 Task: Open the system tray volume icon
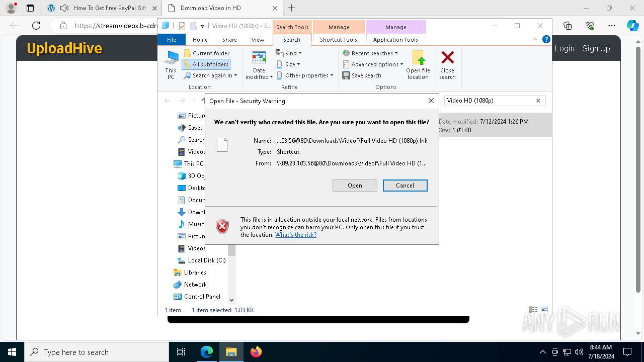579,352
